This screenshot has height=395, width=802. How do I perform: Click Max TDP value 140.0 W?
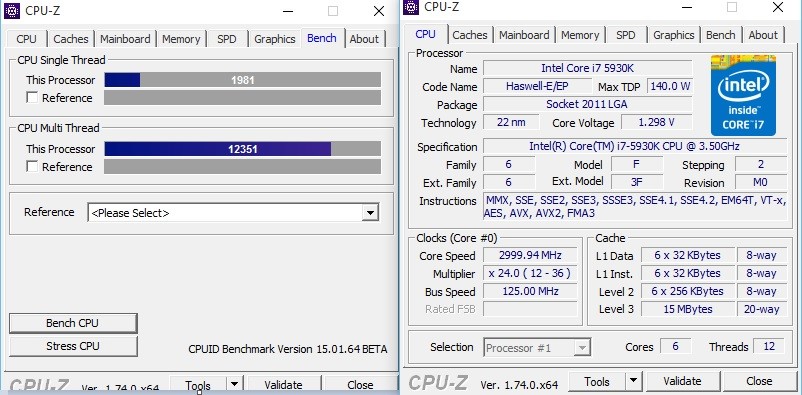[670, 86]
